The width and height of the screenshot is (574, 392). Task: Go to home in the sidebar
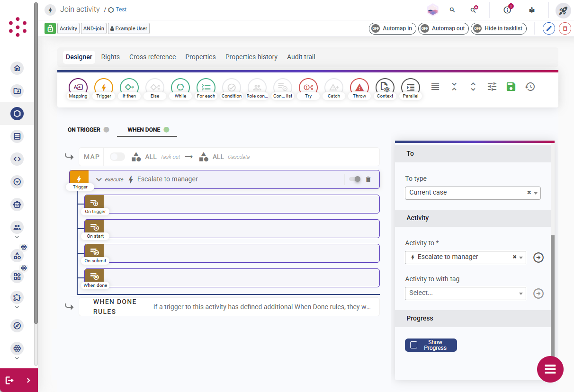17,68
